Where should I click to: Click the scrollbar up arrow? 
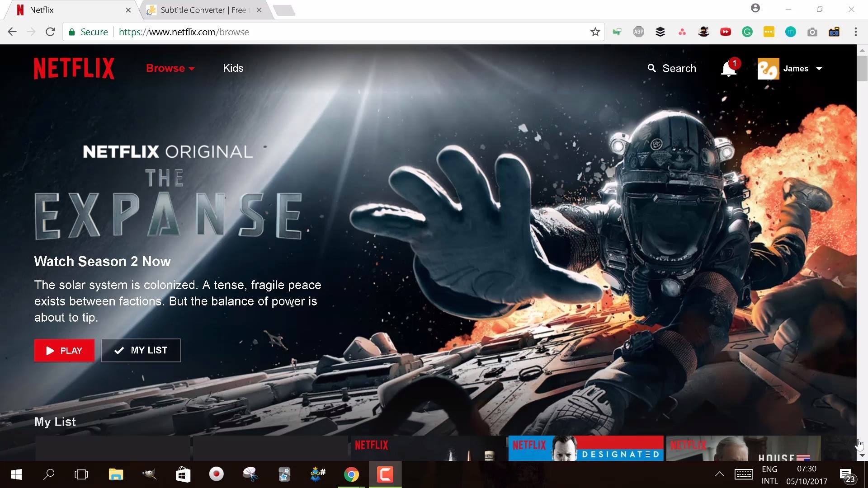click(862, 50)
